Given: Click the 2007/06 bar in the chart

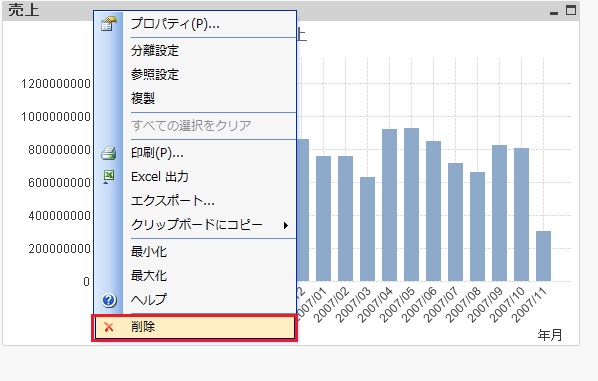Looking at the screenshot, I should (x=433, y=211).
